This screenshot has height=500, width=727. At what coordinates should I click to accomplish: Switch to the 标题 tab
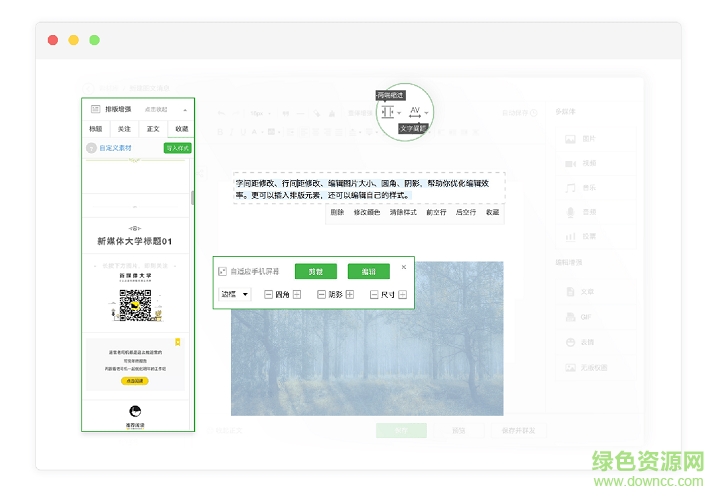pos(96,129)
